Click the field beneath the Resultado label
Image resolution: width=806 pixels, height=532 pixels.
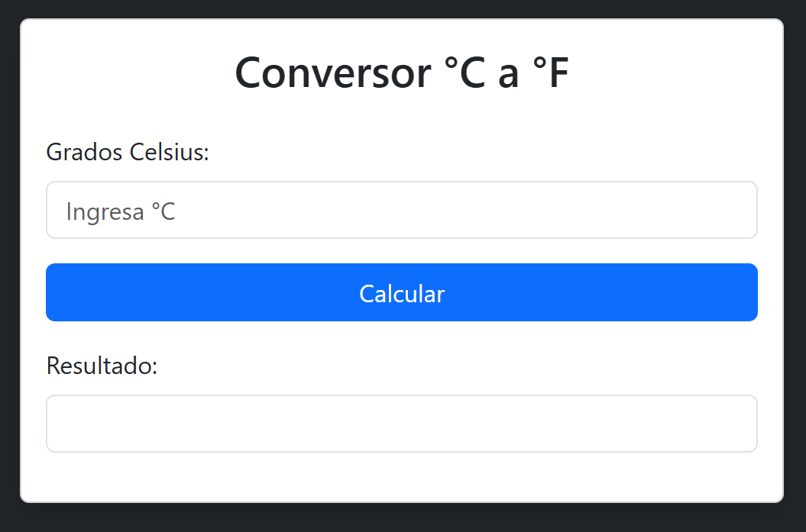[x=401, y=424]
